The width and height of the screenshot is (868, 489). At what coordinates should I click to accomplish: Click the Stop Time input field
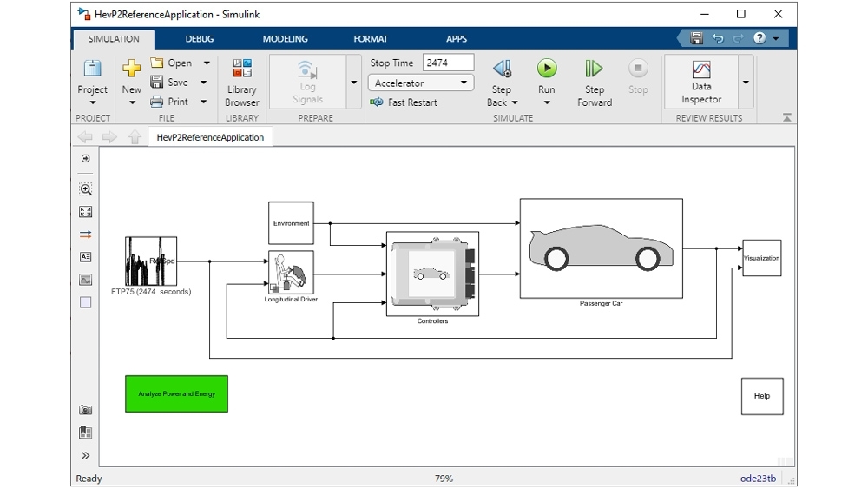pyautogui.click(x=448, y=63)
